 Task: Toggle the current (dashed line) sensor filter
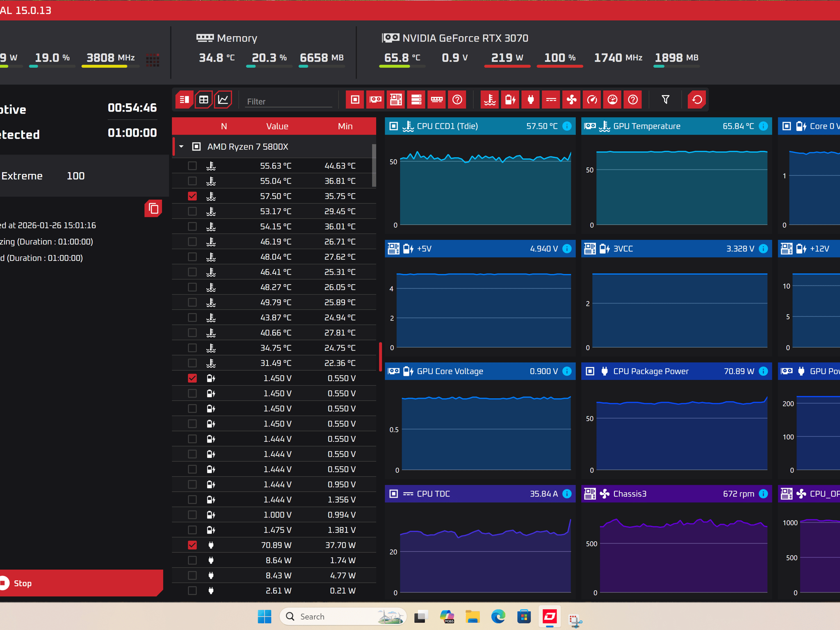pyautogui.click(x=551, y=100)
